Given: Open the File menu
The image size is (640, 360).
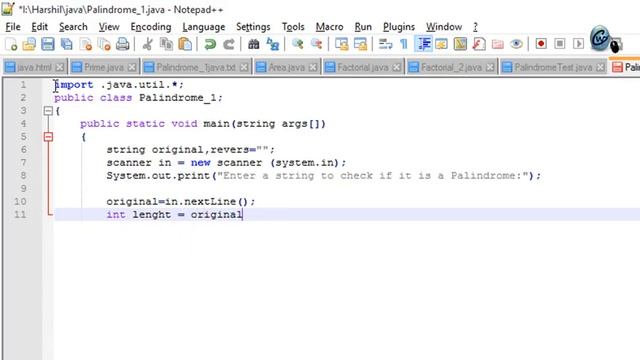Looking at the screenshot, I should coord(13,27).
